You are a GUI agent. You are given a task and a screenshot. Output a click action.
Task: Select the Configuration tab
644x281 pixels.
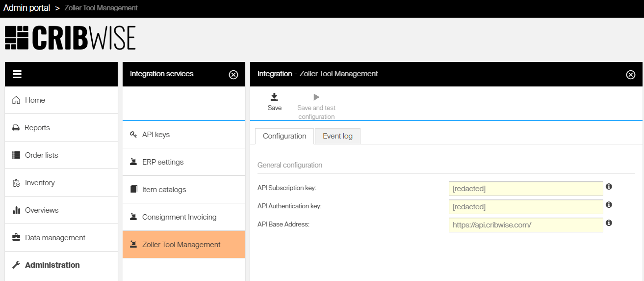coord(284,136)
